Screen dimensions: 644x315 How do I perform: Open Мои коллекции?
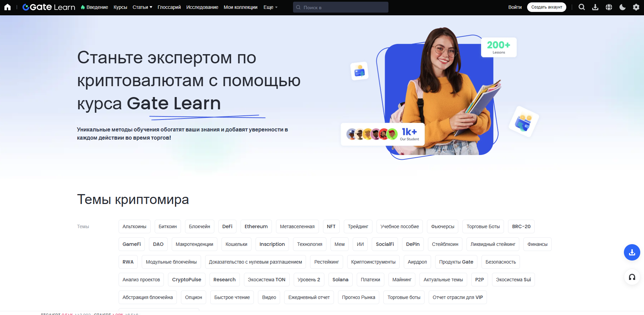pyautogui.click(x=241, y=7)
